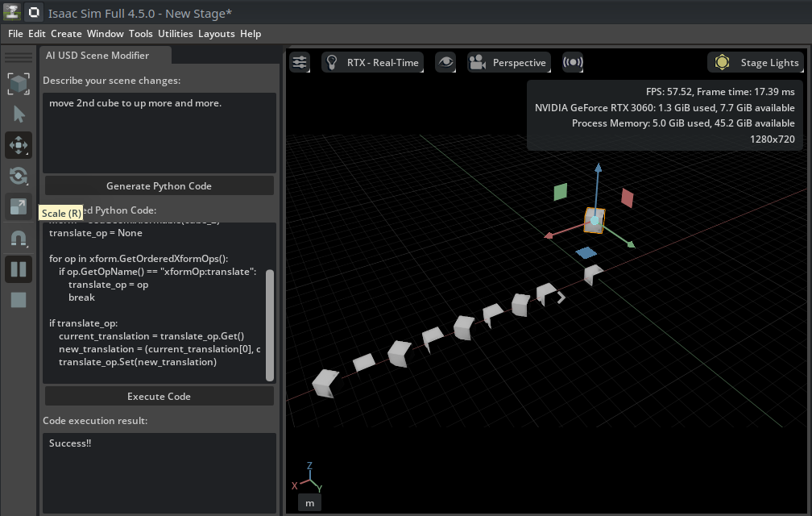Screen dimensions: 812x516
Task: Open the Stage Lights dropdown
Action: point(756,62)
